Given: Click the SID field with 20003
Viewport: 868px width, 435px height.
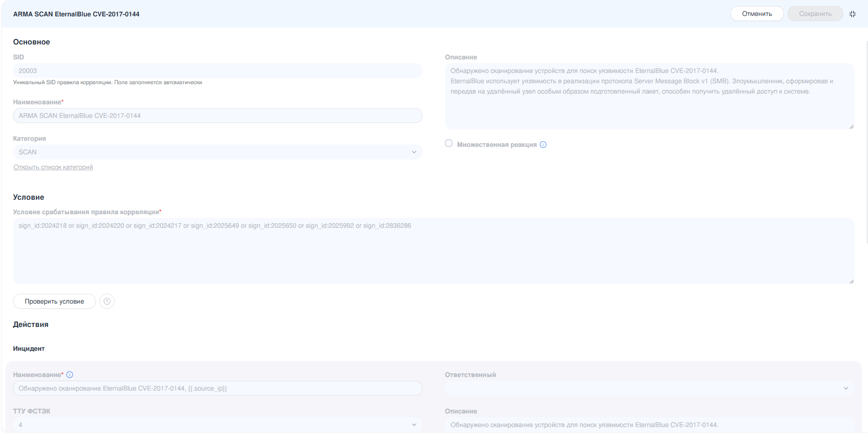Looking at the screenshot, I should point(217,71).
